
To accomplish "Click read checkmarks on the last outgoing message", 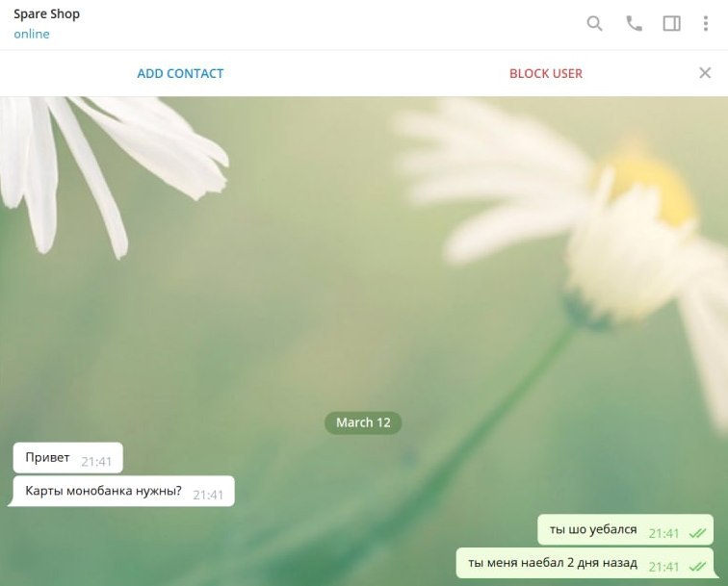I will [697, 567].
